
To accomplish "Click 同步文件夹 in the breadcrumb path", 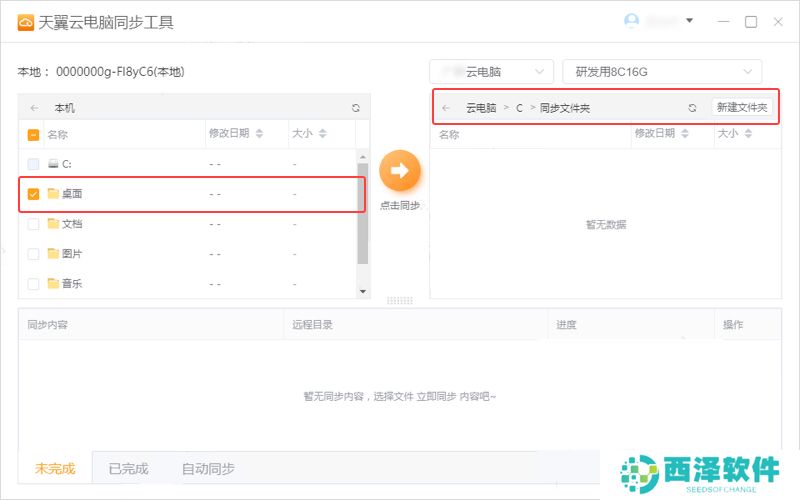I will click(565, 108).
